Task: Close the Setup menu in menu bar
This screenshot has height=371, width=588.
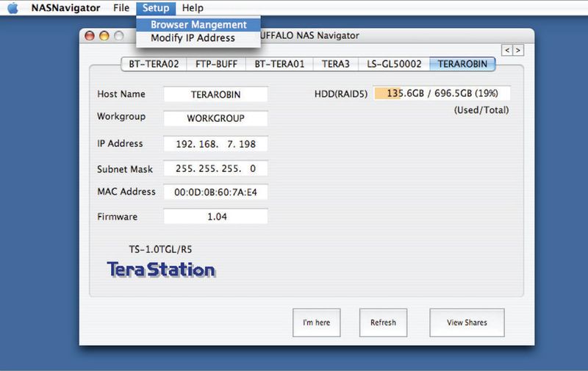Action: tap(156, 8)
